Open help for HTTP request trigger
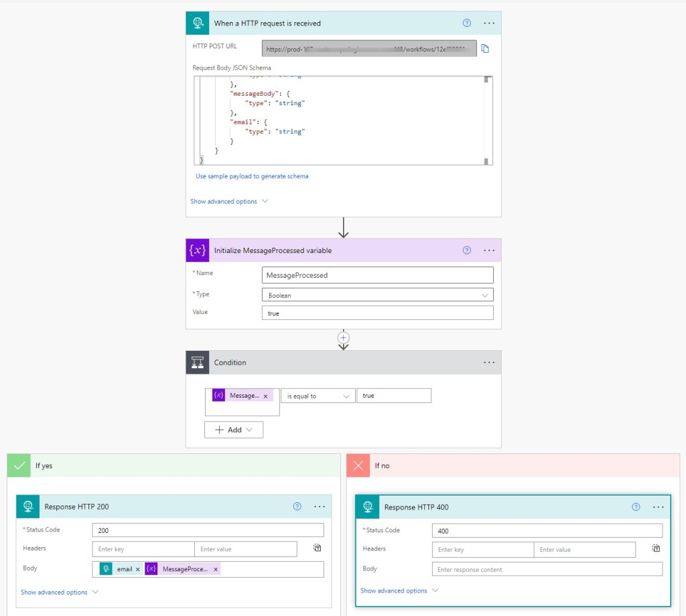Image resolution: width=686 pixels, height=616 pixels. [467, 23]
